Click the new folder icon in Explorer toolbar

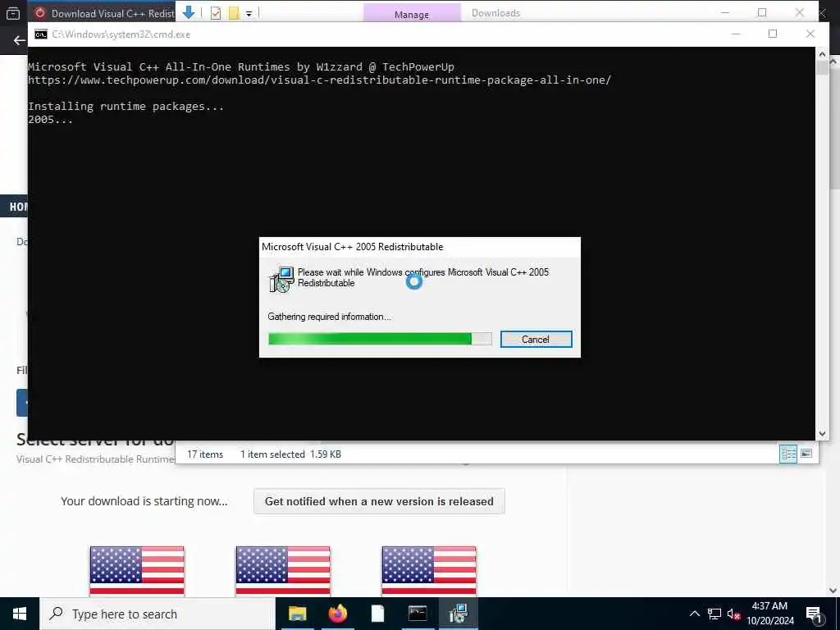tap(234, 13)
